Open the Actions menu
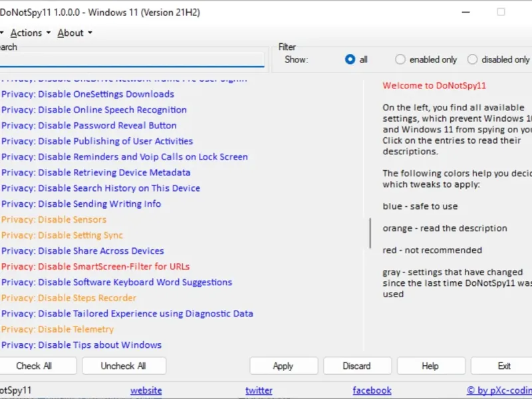Image resolution: width=532 pixels, height=399 pixels. [x=30, y=33]
